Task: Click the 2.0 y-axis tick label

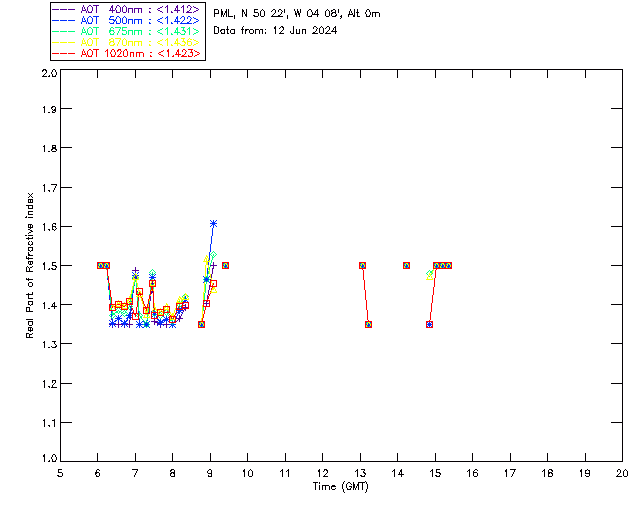Action: pyautogui.click(x=49, y=73)
